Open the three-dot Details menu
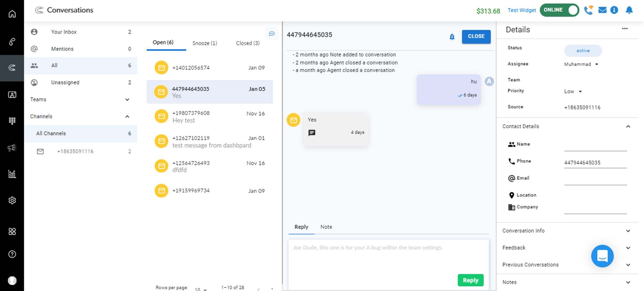This screenshot has height=291, width=644. pos(625,29)
